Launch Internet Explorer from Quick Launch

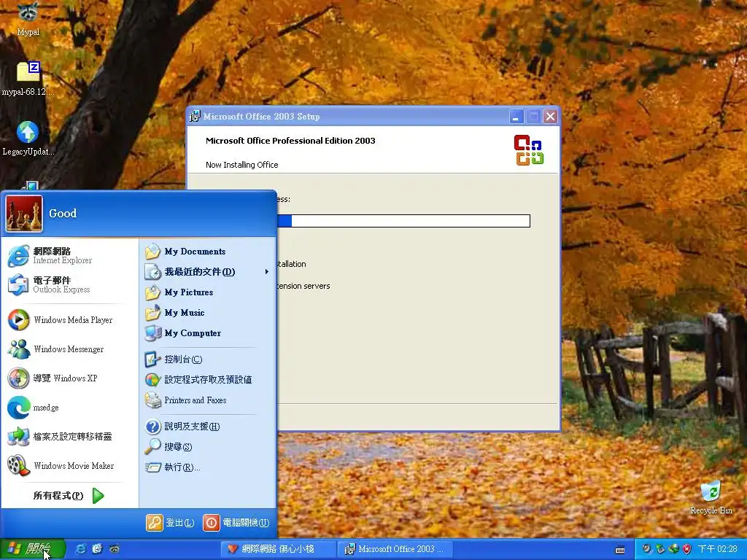[x=81, y=549]
